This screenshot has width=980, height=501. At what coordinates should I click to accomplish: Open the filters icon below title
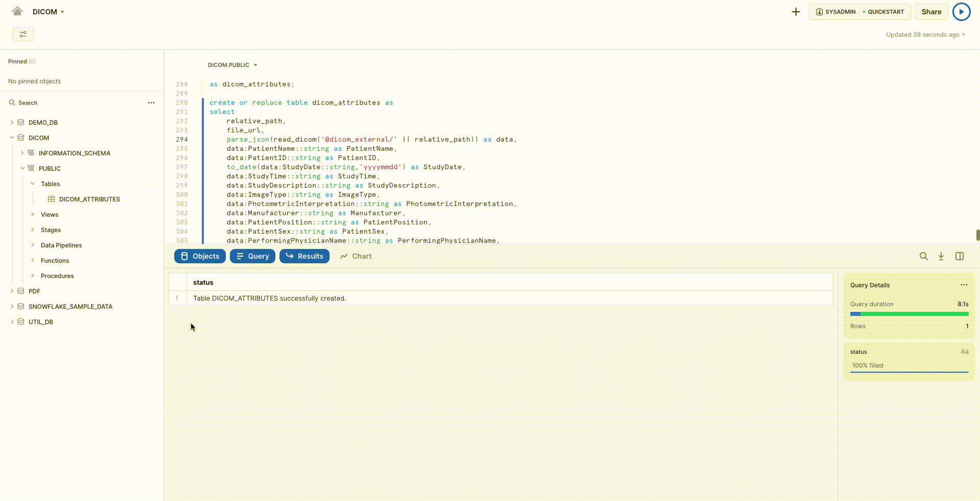coord(23,34)
